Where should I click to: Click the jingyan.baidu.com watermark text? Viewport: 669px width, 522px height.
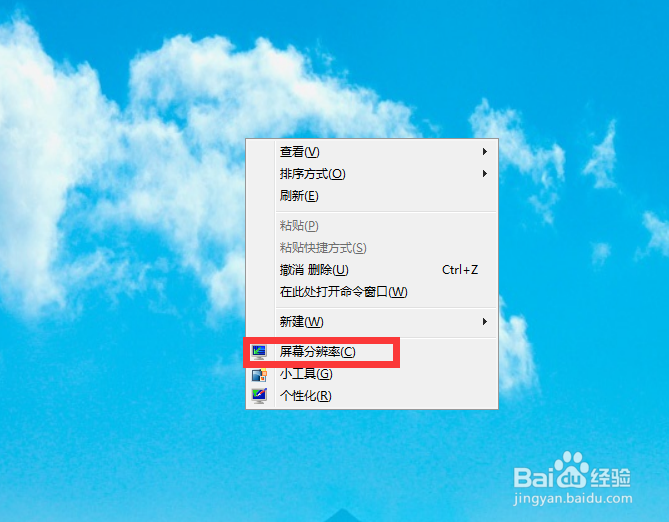(573, 499)
